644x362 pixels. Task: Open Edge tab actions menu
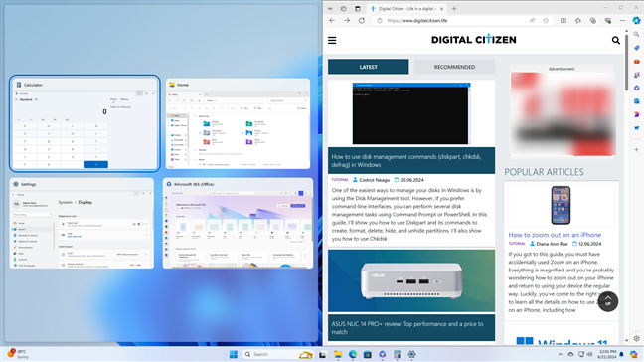(358, 8)
